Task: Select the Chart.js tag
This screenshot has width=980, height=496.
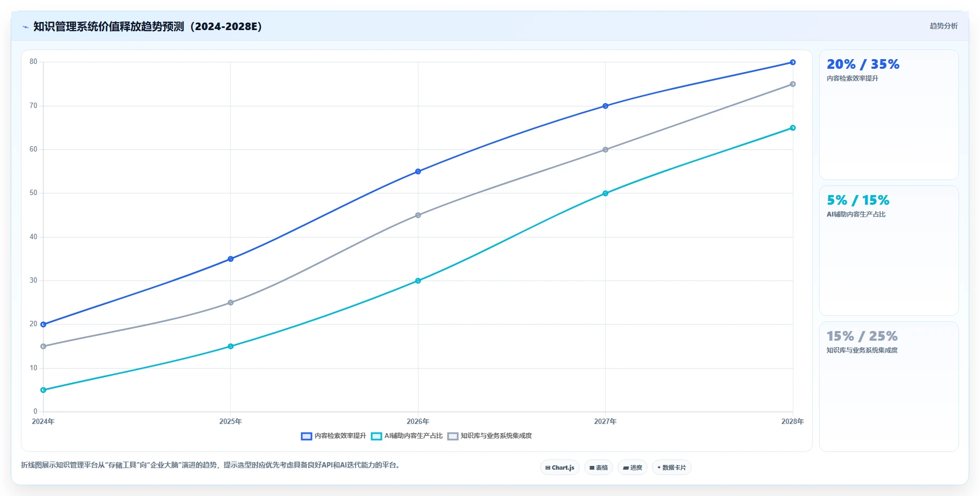Action: 560,468
